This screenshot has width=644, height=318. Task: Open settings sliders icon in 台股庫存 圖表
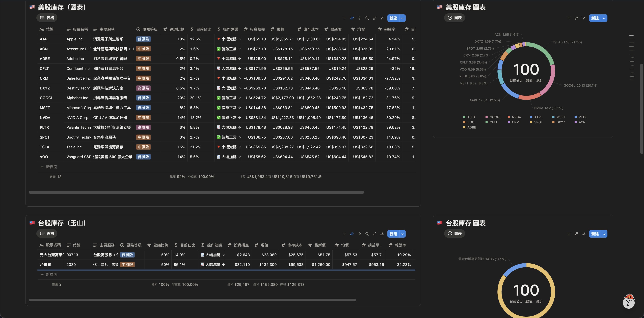click(x=583, y=234)
